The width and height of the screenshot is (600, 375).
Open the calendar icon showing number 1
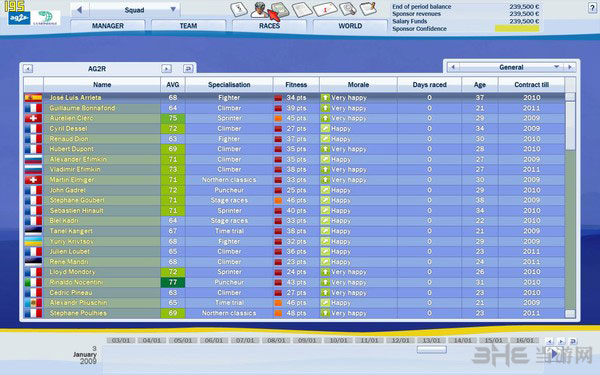coord(325,9)
